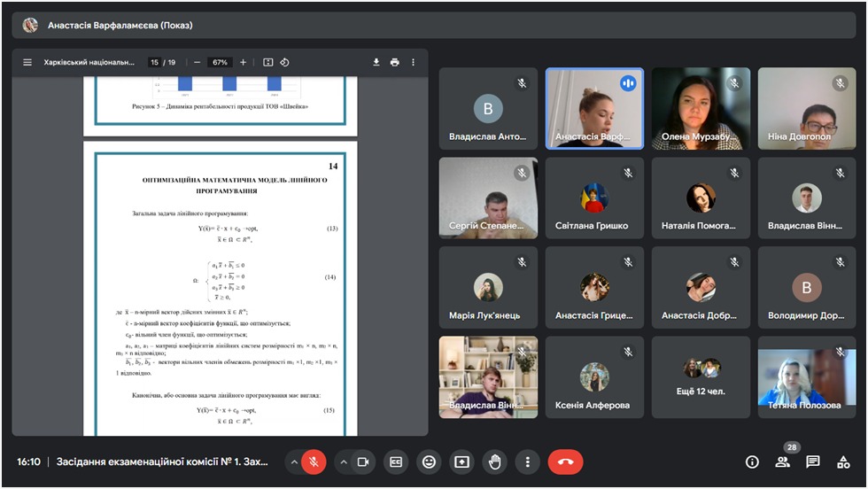Leave the call with the red button
The width and height of the screenshot is (868, 489).
[x=565, y=462]
